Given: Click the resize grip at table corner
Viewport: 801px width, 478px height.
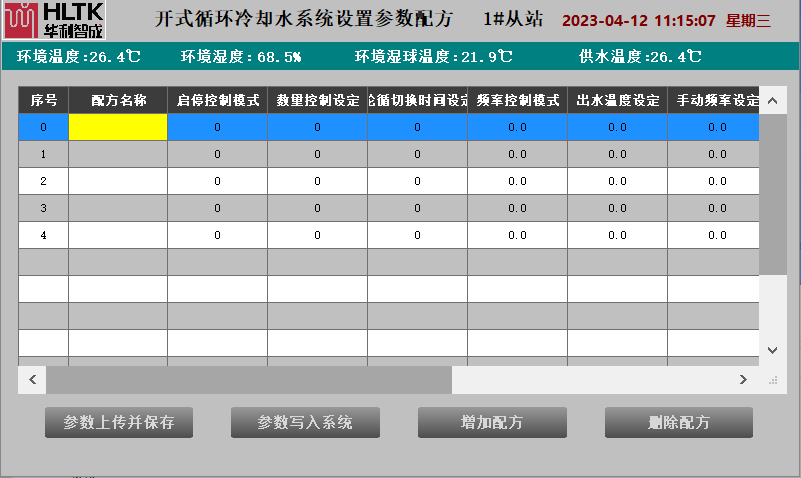Looking at the screenshot, I should 772,380.
